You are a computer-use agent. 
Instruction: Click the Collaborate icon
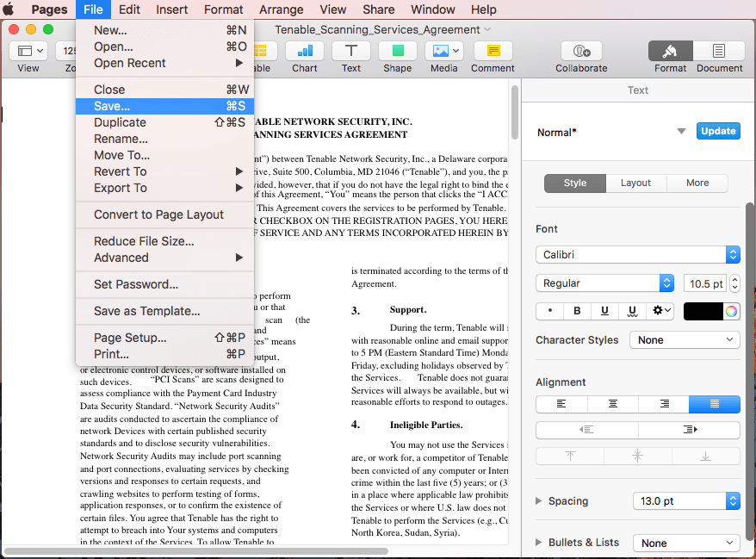[x=581, y=51]
